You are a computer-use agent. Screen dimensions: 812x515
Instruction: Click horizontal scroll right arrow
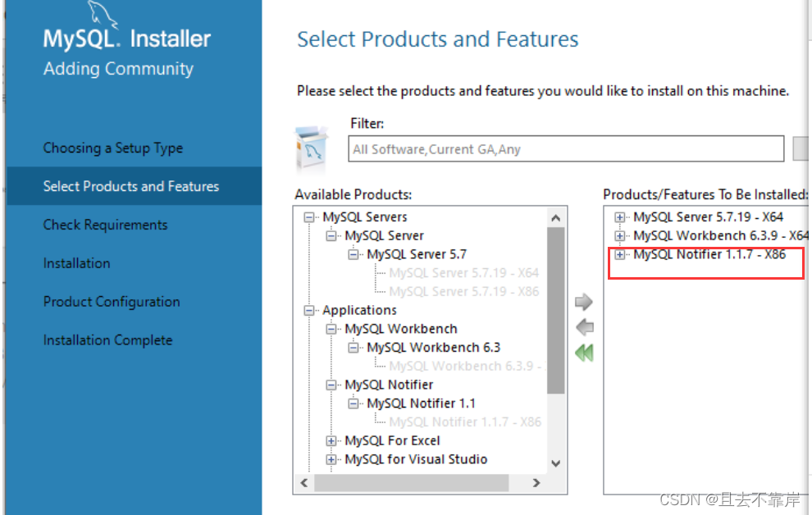(536, 483)
